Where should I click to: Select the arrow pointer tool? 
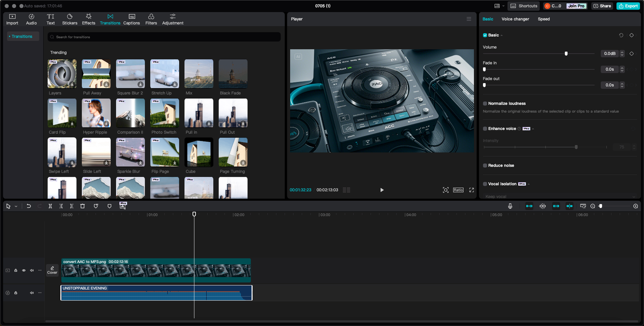[x=9, y=206]
